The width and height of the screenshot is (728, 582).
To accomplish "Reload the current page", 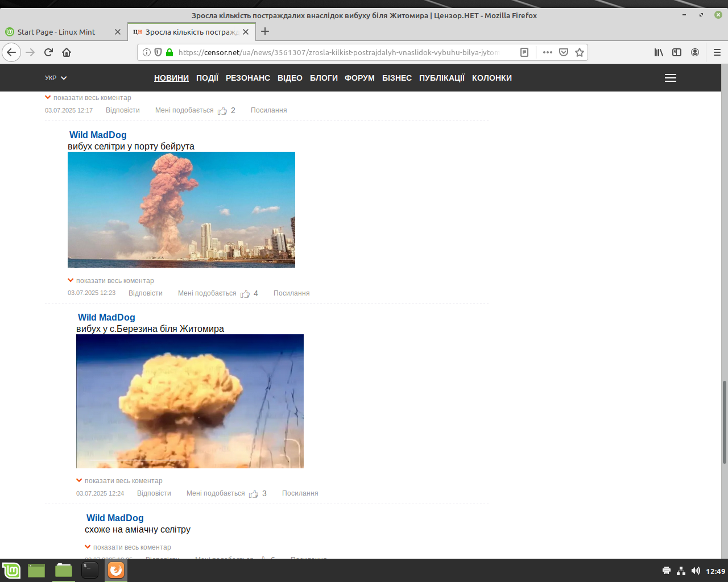I will [48, 52].
